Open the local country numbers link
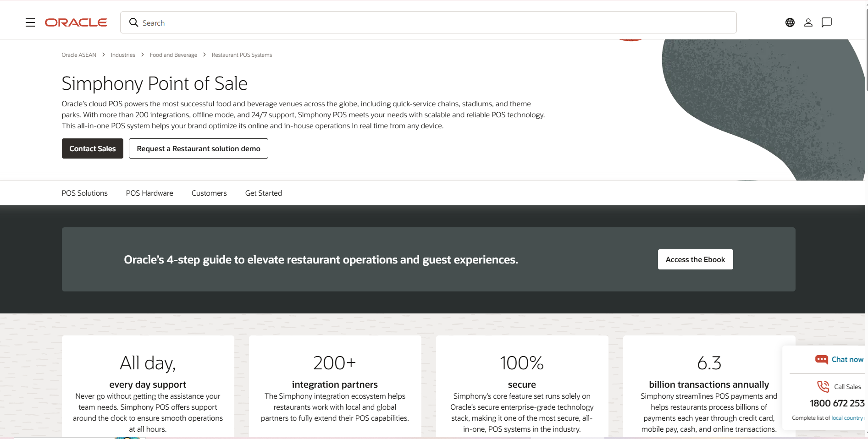Screen dimensions: 868x439 click(848, 418)
